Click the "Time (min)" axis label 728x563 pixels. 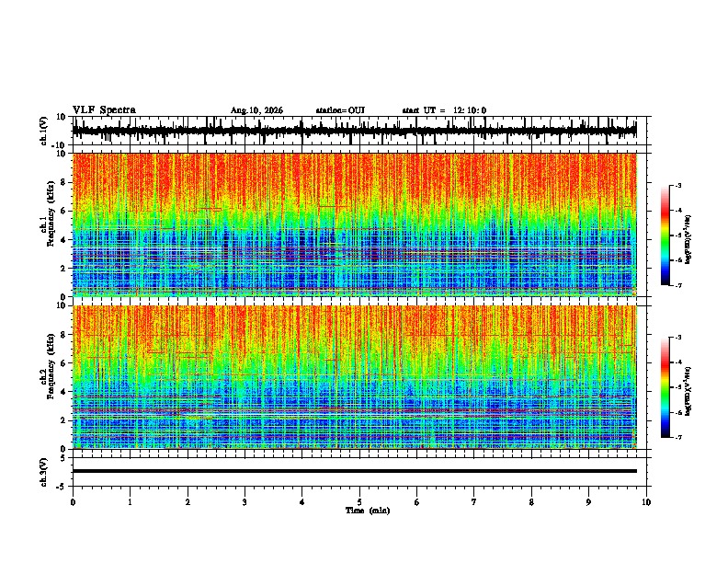point(368,511)
